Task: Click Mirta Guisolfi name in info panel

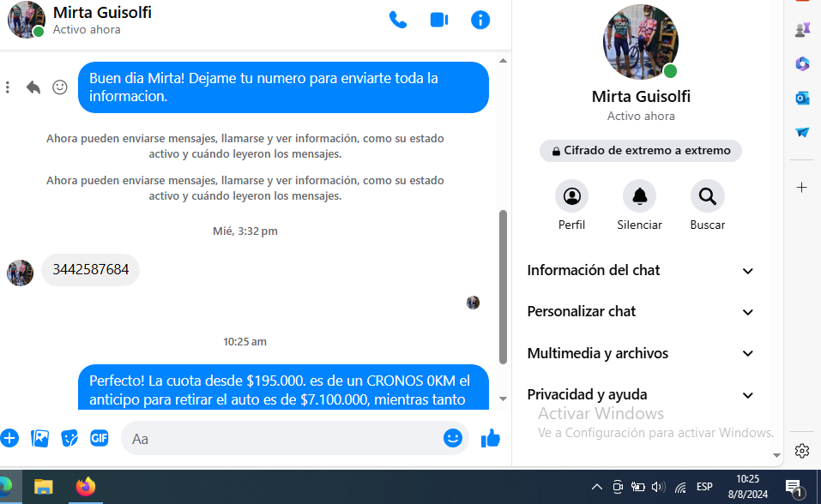Action: (641, 96)
